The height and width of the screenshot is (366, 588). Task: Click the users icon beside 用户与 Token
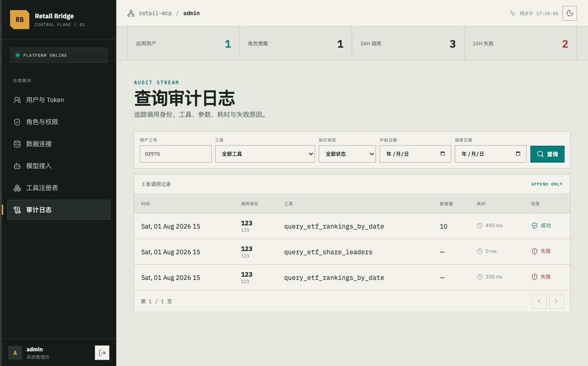[17, 100]
